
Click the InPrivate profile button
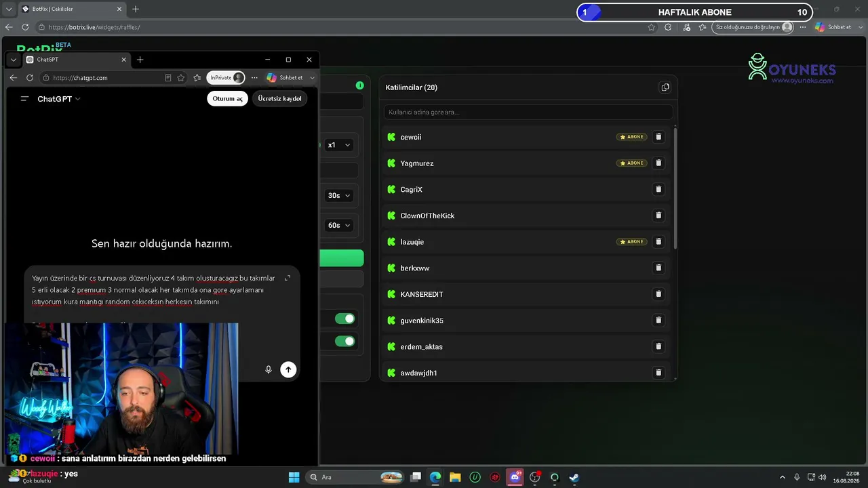(226, 78)
